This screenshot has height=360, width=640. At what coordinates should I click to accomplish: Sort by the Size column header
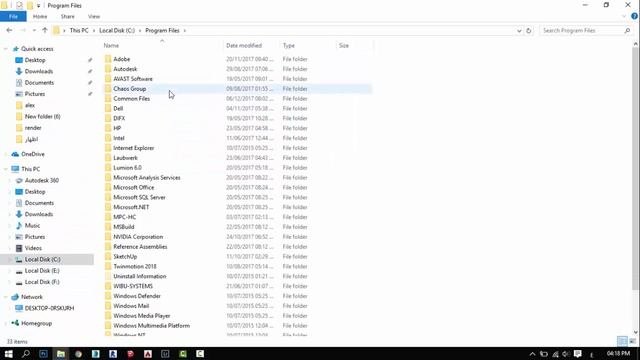[344, 46]
